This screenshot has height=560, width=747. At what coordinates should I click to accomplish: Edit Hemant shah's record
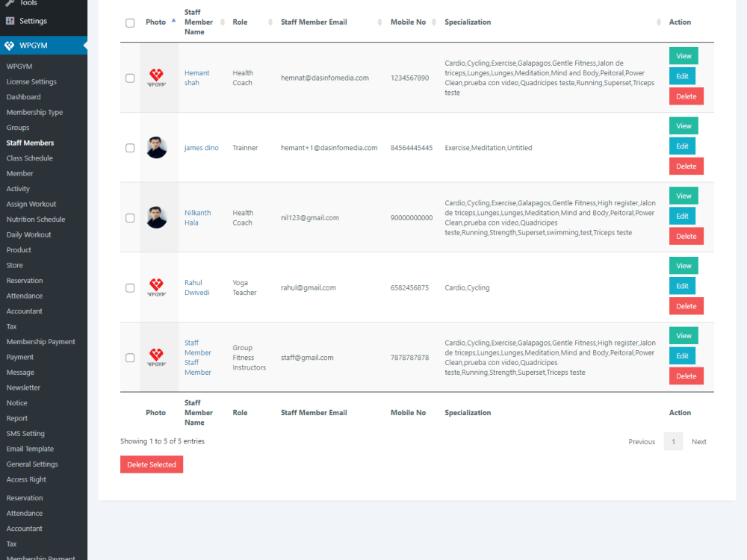pyautogui.click(x=682, y=76)
